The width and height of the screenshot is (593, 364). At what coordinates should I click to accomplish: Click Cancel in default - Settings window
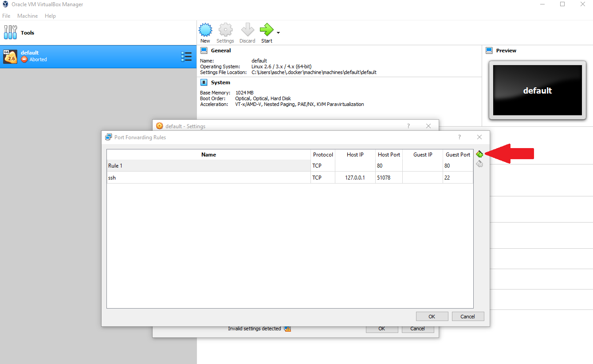(x=417, y=329)
